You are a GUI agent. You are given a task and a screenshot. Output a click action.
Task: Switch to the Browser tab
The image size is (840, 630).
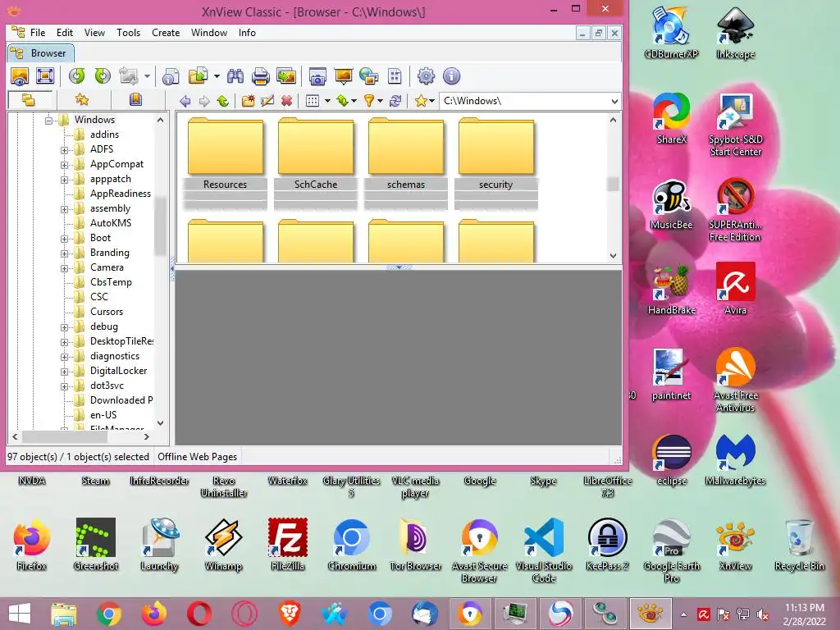click(41, 53)
